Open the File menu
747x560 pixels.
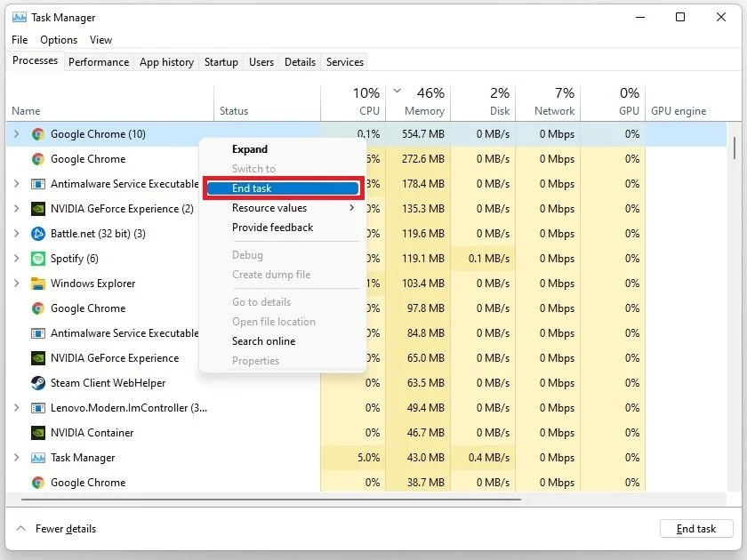[20, 40]
